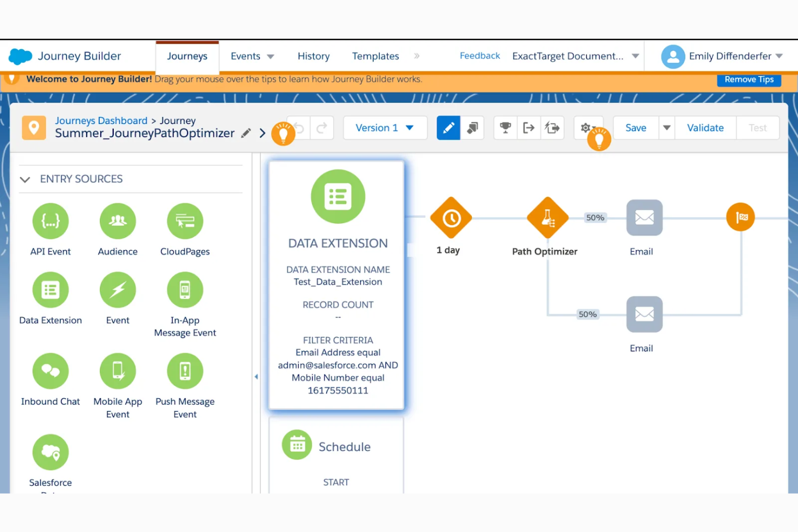Click the Events tab label
Screen dimensions: 798x532
[245, 56]
